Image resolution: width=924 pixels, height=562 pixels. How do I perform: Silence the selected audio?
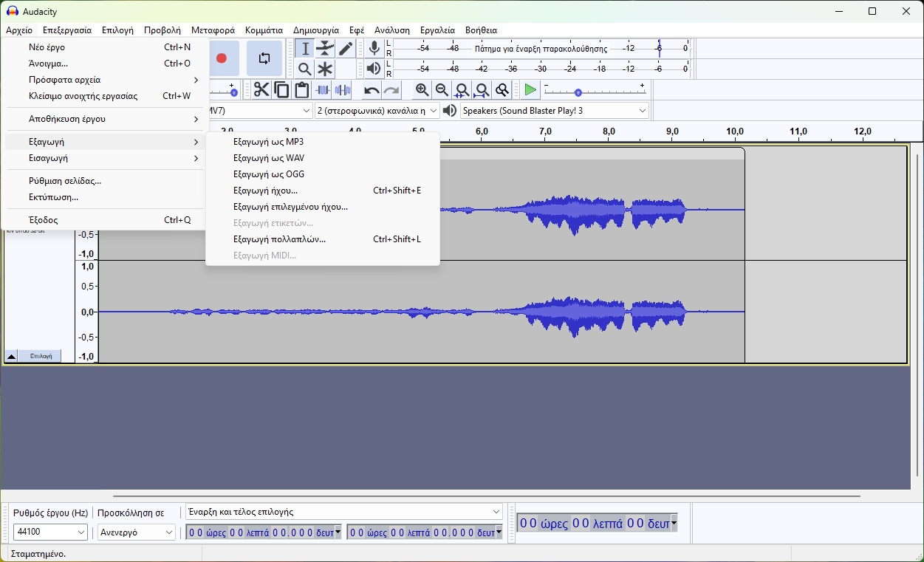(x=342, y=89)
